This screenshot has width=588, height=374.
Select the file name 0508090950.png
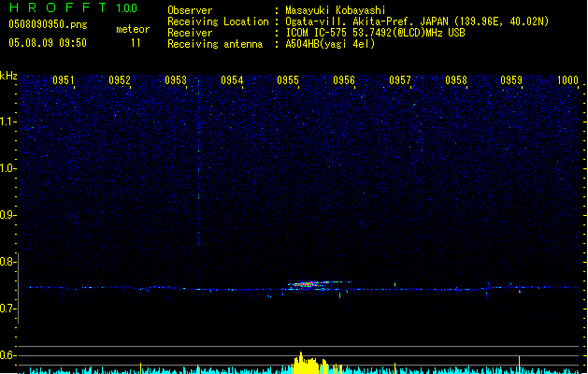point(48,24)
